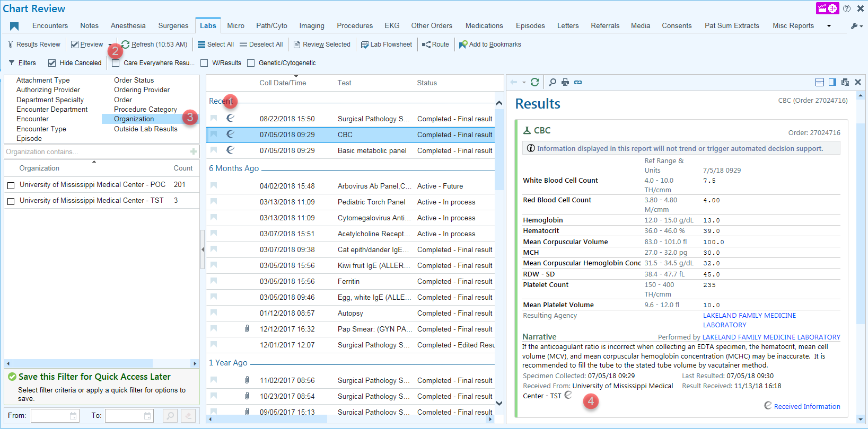Open the Path/Cyto tab
The image size is (868, 429).
pos(271,25)
